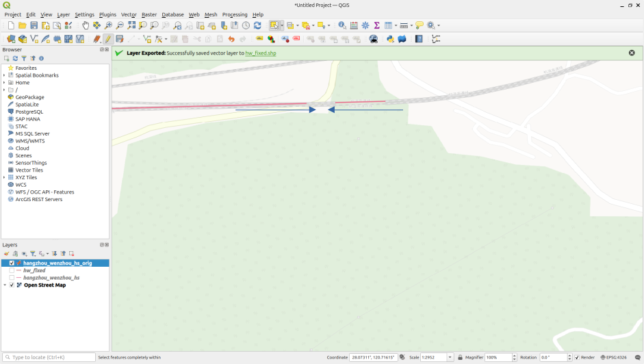This screenshot has height=364, width=644.
Task: Dismiss the Layer Exported message bar
Action: click(x=632, y=53)
